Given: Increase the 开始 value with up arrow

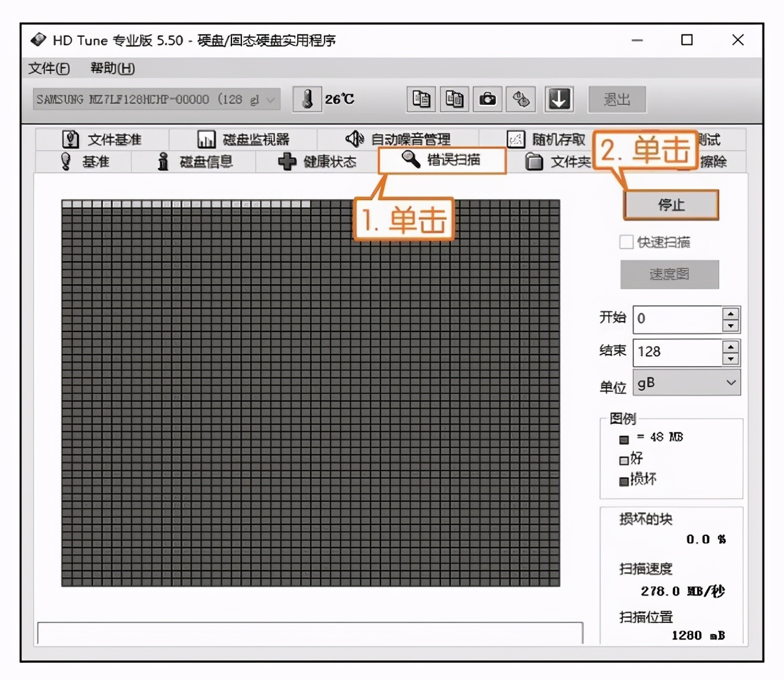Looking at the screenshot, I should [731, 313].
